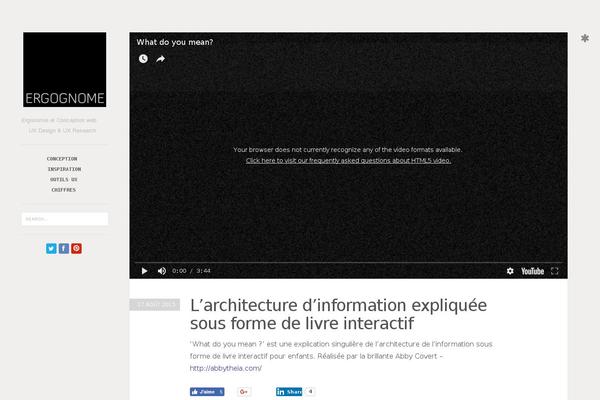600x400 pixels.
Task: Focus the sidebar search field
Action: 65,219
